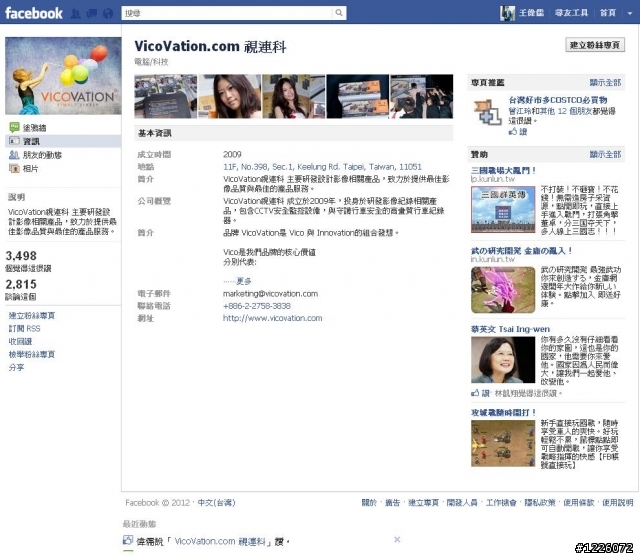The height and width of the screenshot is (556, 640).
Task: Click 開發人員 footer link
Action: tap(462, 503)
